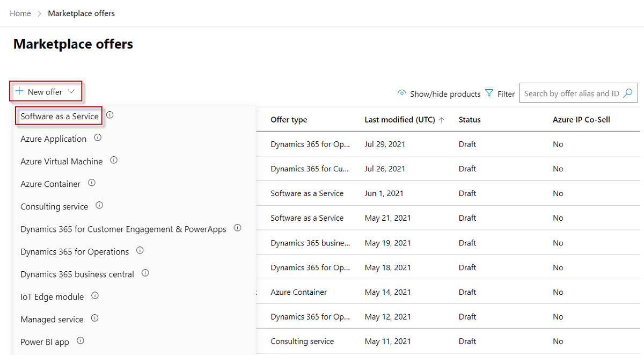Choose Azure Virtual Machine from menu

tap(61, 161)
